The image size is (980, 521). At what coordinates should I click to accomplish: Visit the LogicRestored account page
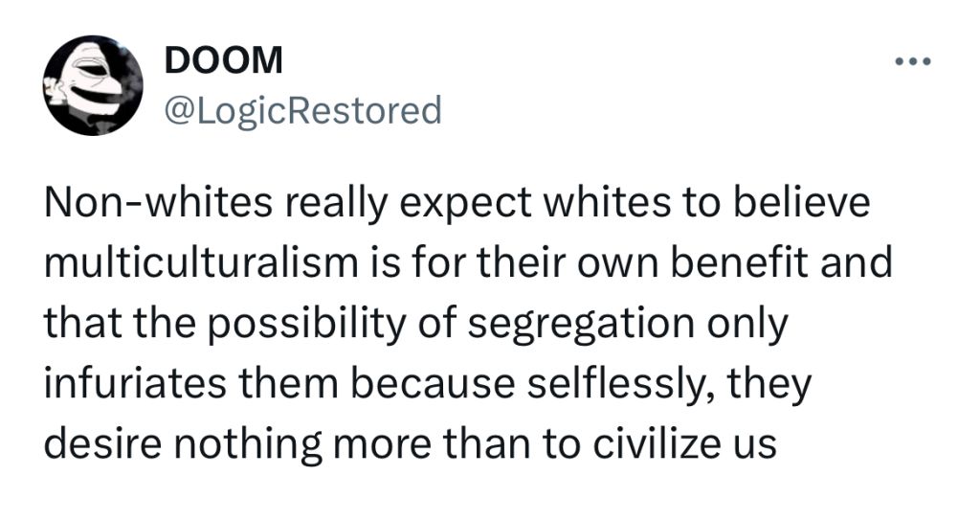tap(302, 111)
